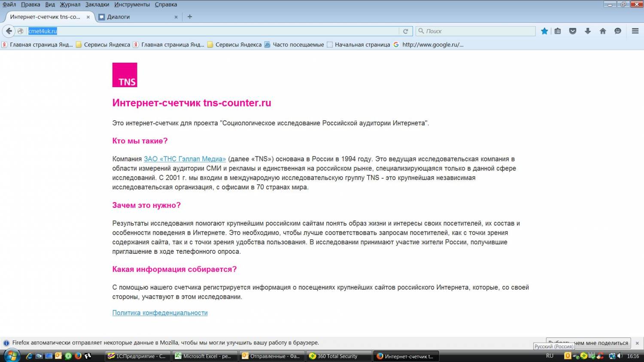Click the Outlook tray icon
This screenshot has width=644, height=362.
(x=568, y=356)
